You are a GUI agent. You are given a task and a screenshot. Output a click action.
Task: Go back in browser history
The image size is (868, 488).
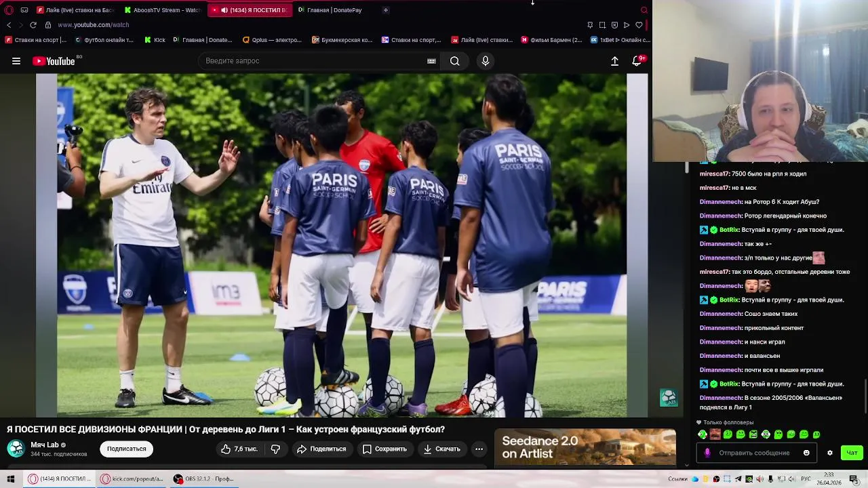pyautogui.click(x=9, y=25)
